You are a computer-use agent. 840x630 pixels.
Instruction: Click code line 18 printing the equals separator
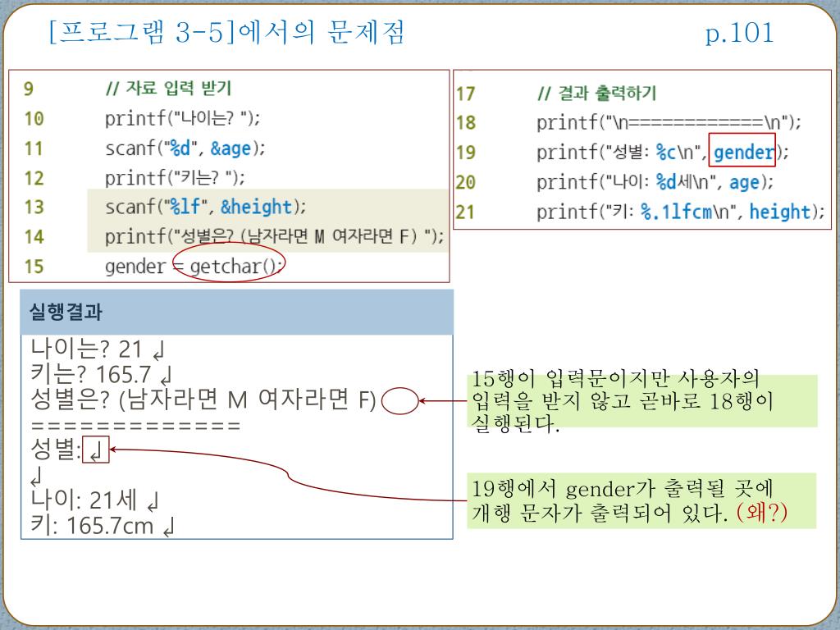pyautogui.click(x=669, y=123)
